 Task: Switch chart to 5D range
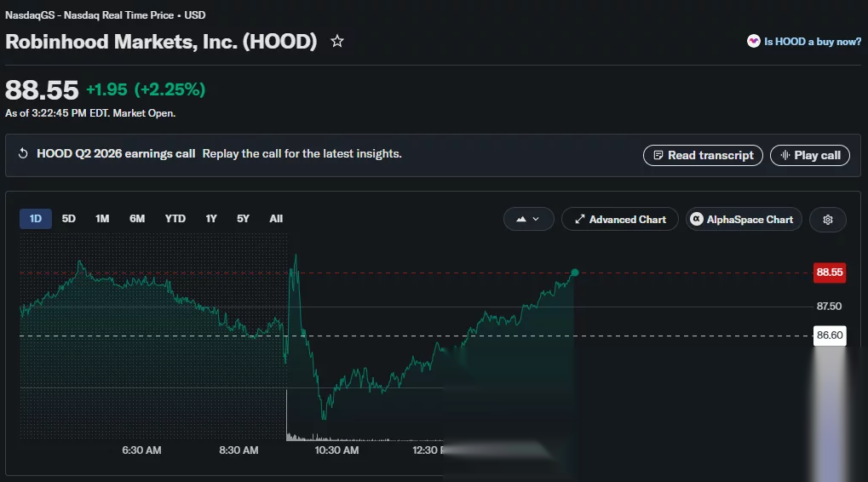(x=69, y=219)
